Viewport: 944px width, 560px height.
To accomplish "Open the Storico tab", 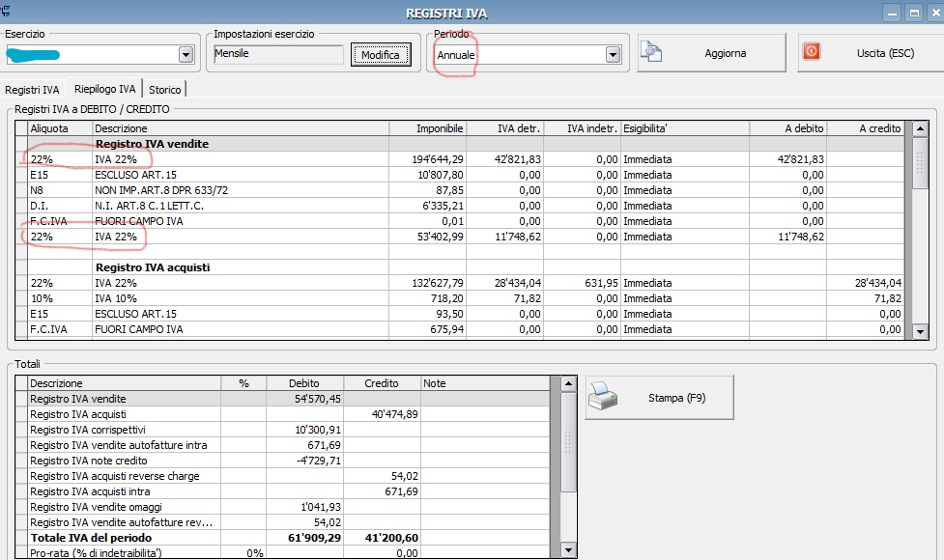I will point(165,90).
